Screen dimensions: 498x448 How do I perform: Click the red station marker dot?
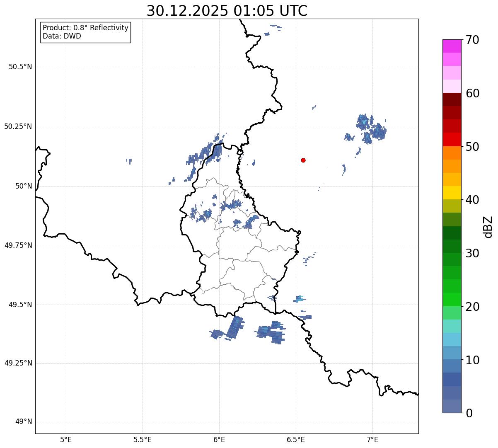coord(303,160)
